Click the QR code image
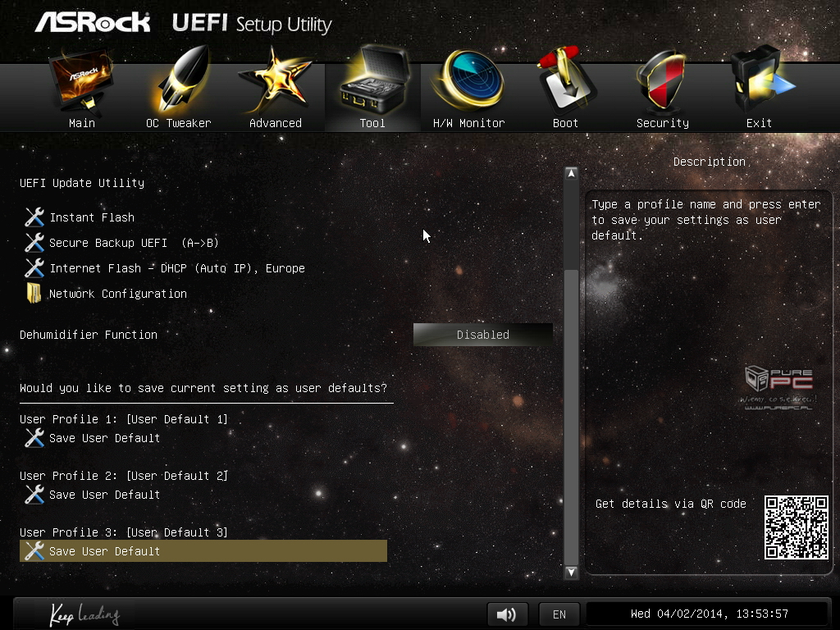Viewport: 840px width, 630px height. click(x=796, y=527)
